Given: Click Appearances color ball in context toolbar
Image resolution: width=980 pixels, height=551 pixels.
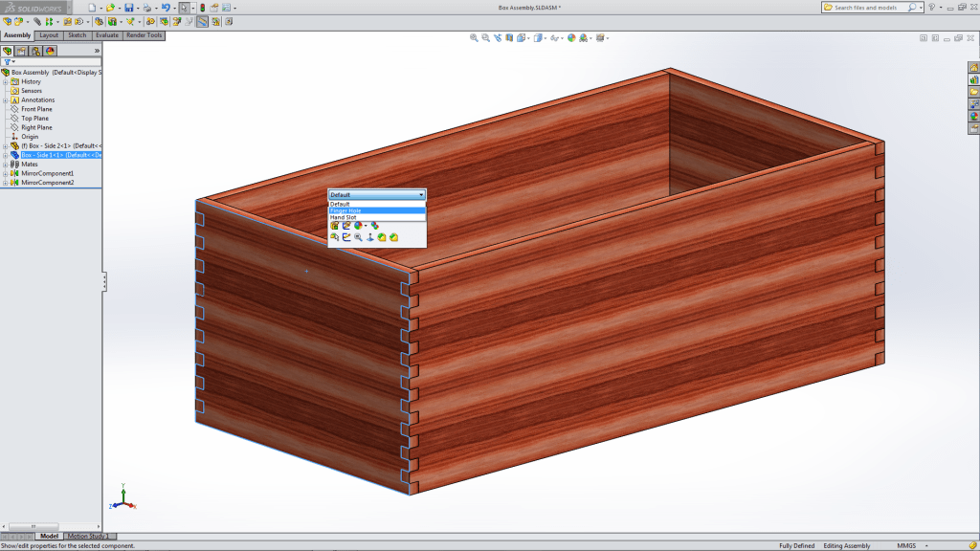Looking at the screenshot, I should pyautogui.click(x=358, y=226).
